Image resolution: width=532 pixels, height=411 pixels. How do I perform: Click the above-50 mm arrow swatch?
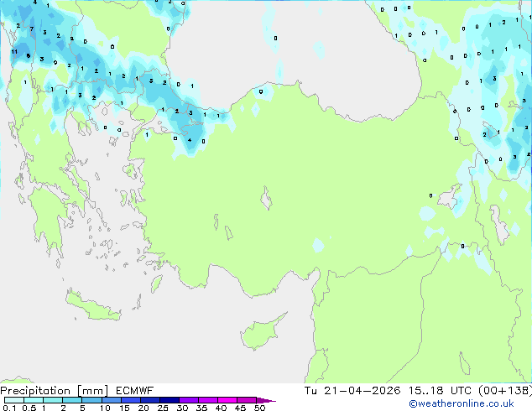[266, 400]
